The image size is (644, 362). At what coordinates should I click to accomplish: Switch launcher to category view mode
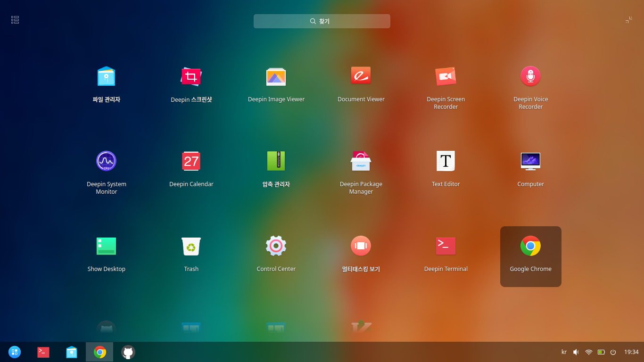pyautogui.click(x=15, y=20)
